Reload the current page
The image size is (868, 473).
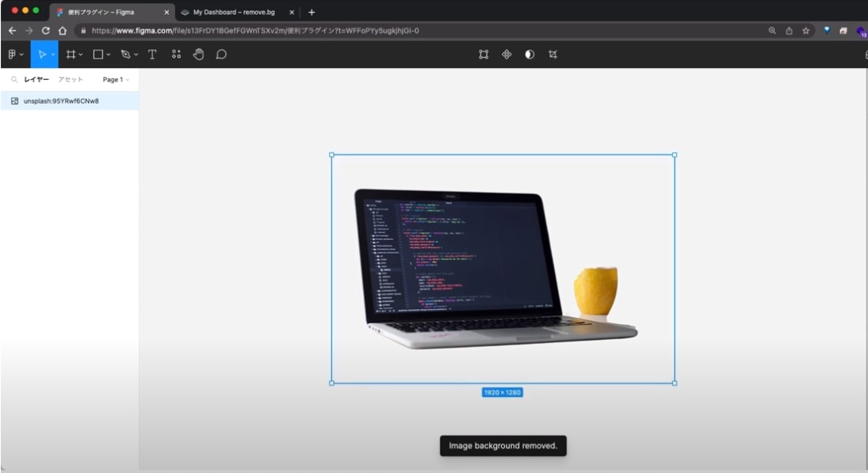pos(46,31)
